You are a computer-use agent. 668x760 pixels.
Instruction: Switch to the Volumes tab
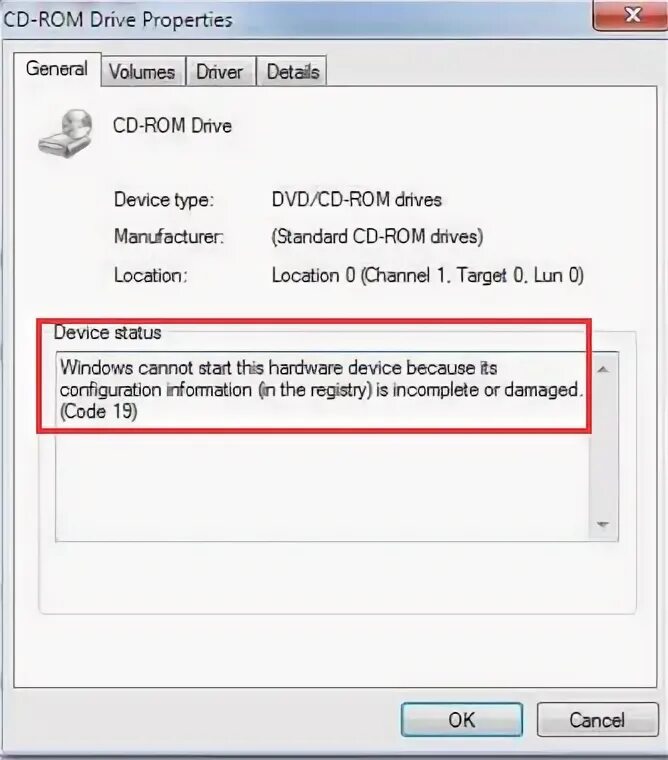coord(142,72)
